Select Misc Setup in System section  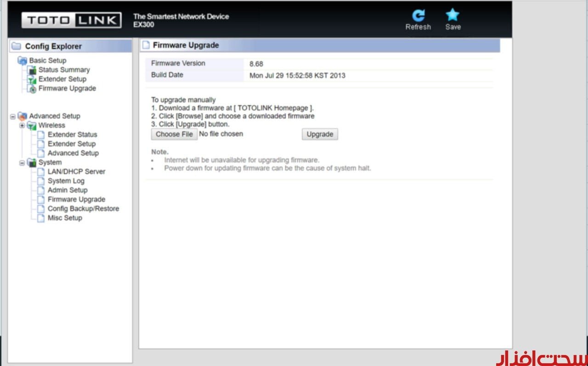pos(65,218)
